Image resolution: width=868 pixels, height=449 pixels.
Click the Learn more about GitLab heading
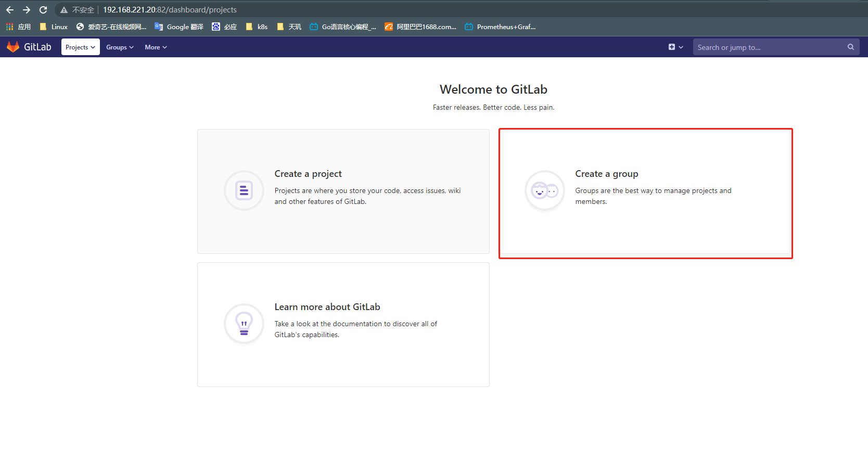[x=327, y=307]
